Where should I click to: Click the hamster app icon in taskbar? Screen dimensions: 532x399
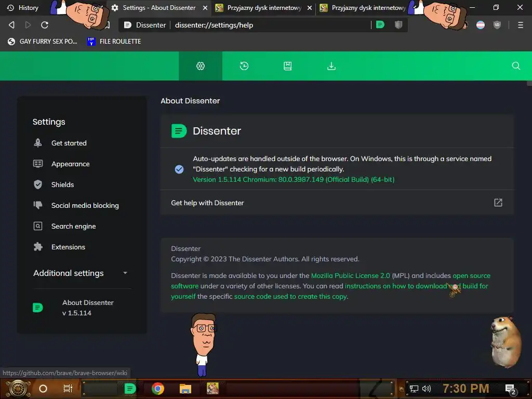coord(212,389)
